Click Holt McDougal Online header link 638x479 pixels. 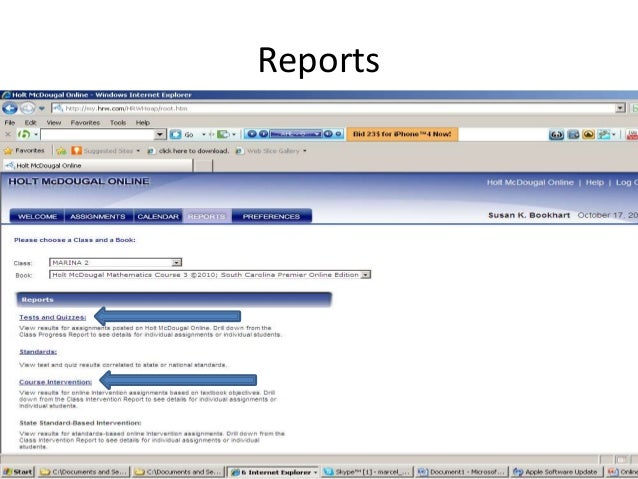coord(530,182)
